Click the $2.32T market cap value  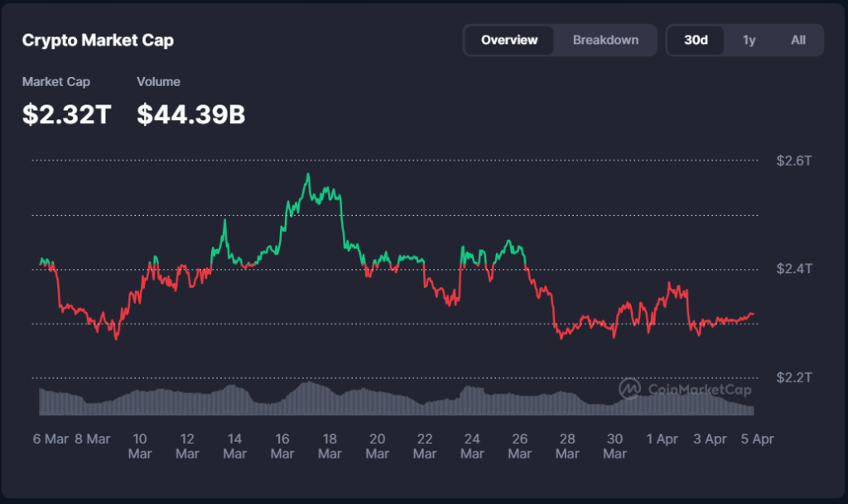pos(66,114)
